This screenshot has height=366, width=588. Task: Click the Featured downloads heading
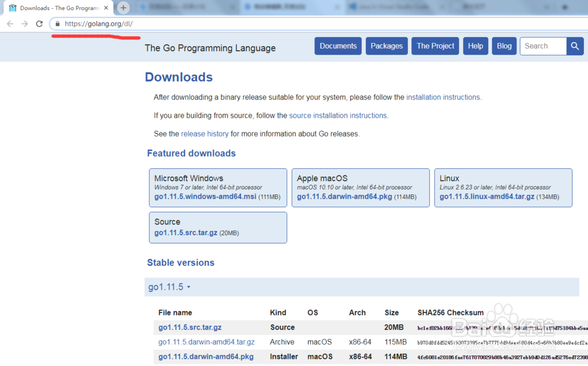click(x=191, y=154)
